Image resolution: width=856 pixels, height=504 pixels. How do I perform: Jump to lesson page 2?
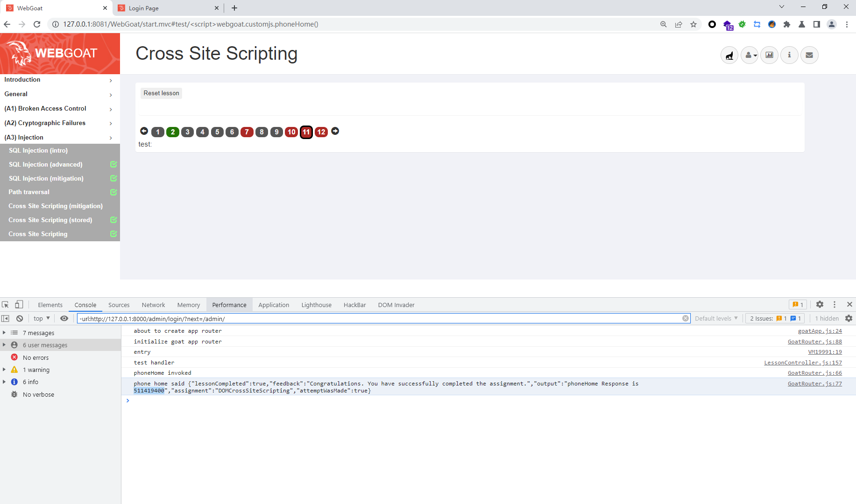173,132
